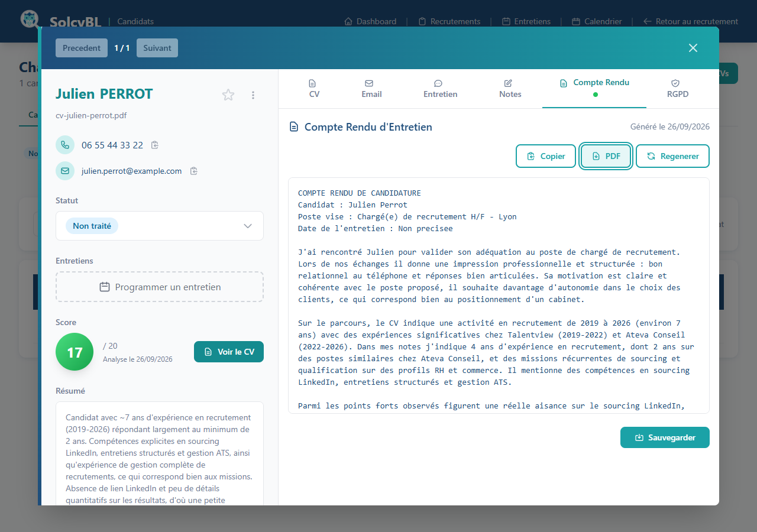757x532 pixels.
Task: Close the candidate modal with X
Action: click(x=693, y=48)
